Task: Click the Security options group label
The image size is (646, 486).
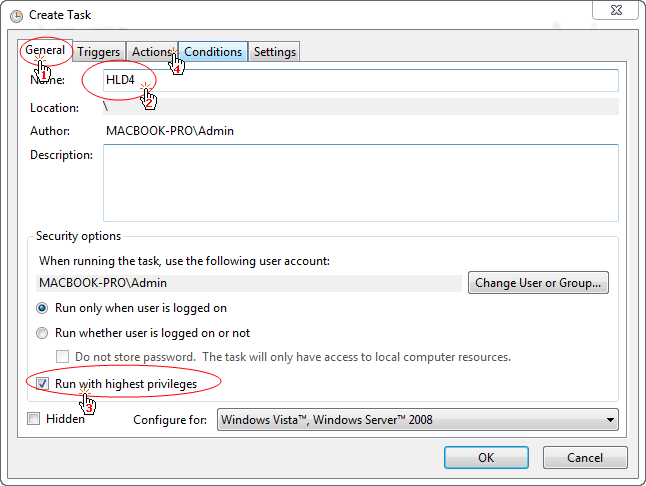Action: pos(78,236)
